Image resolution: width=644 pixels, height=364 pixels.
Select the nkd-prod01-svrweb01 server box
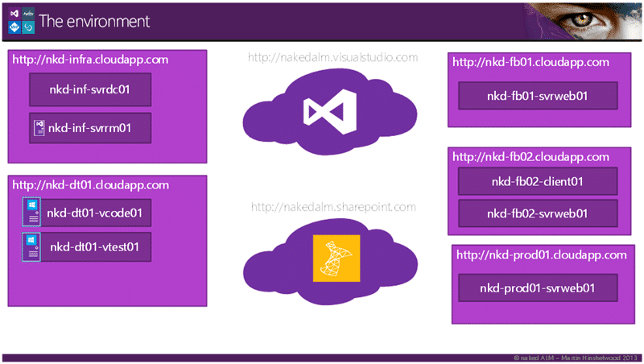[x=538, y=288]
